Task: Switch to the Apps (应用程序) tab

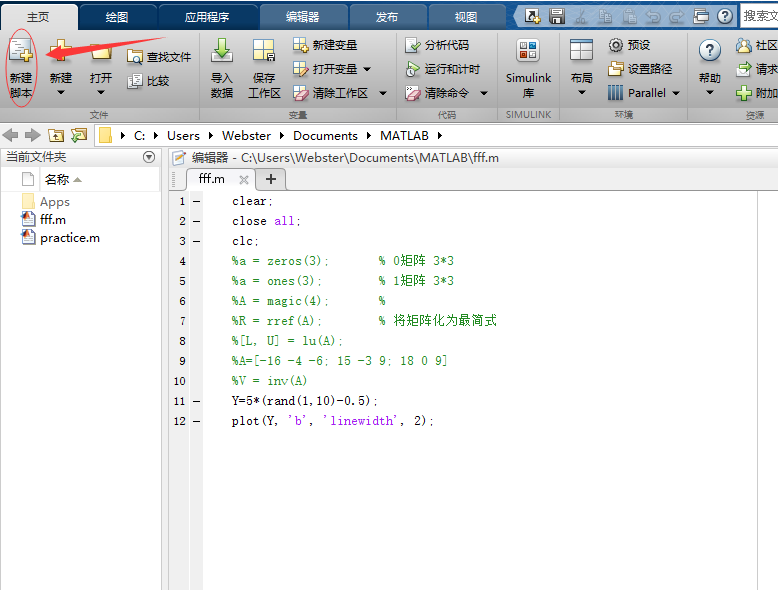Action: pos(207,17)
